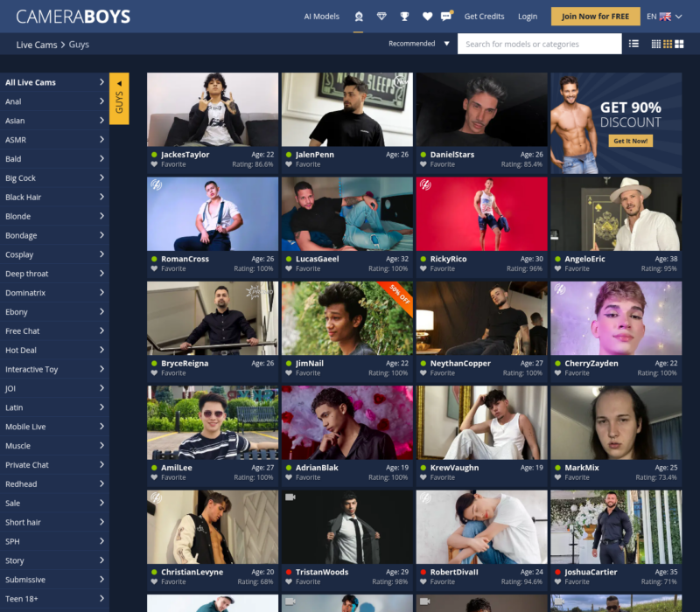Screen dimensions: 700x612
Task: Select the large grid view icon
Action: 680,44
